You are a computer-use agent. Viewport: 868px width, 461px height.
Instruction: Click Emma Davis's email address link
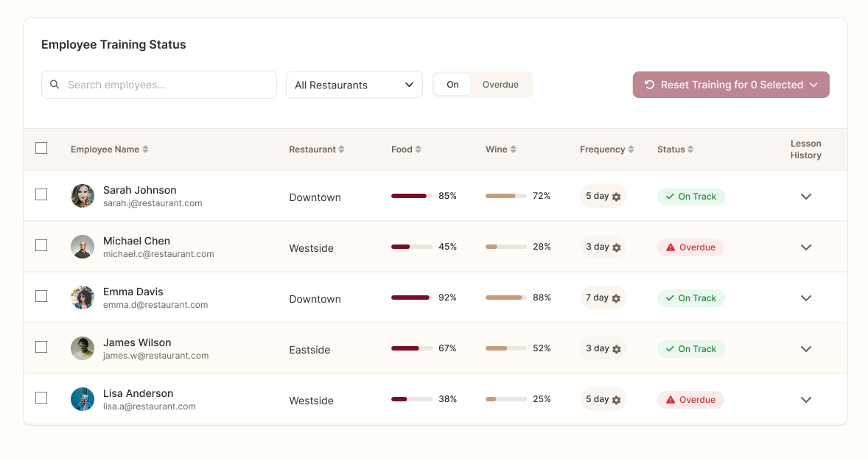pos(155,303)
